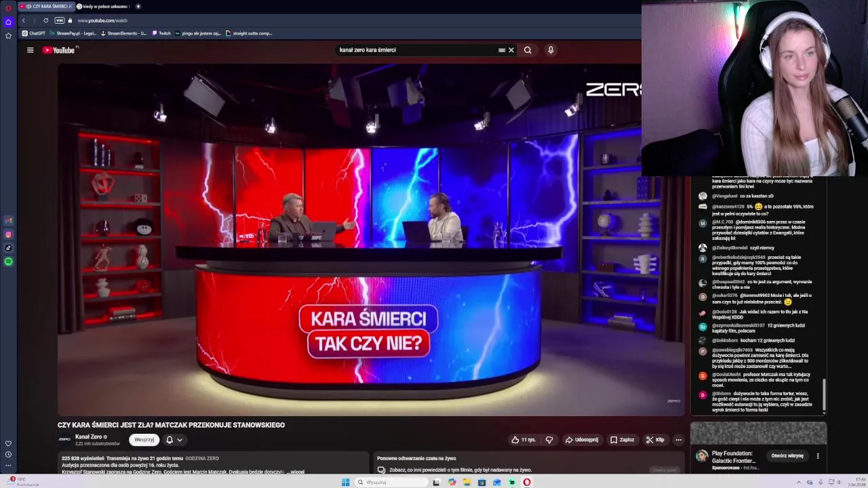Open the StreamElements bookmark
Image resolution: width=868 pixels, height=488 pixels.
click(x=123, y=33)
